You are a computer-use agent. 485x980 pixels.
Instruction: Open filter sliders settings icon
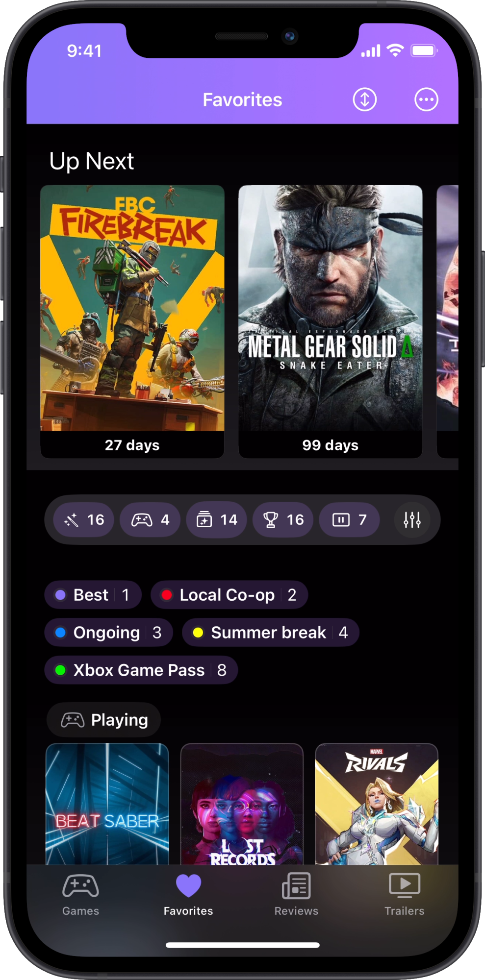click(412, 519)
